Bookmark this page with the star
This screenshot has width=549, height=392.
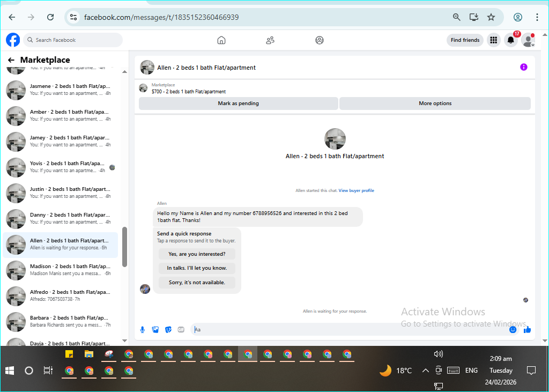click(491, 17)
